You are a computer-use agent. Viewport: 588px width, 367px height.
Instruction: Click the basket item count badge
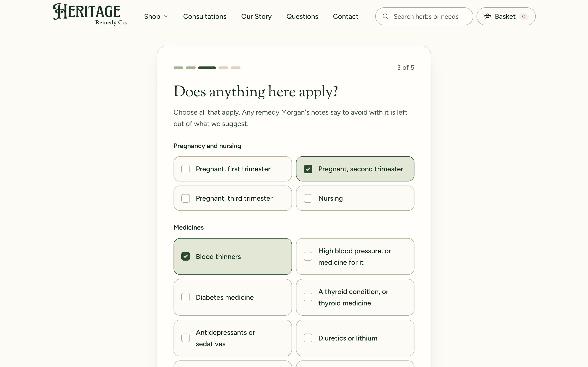(x=524, y=16)
